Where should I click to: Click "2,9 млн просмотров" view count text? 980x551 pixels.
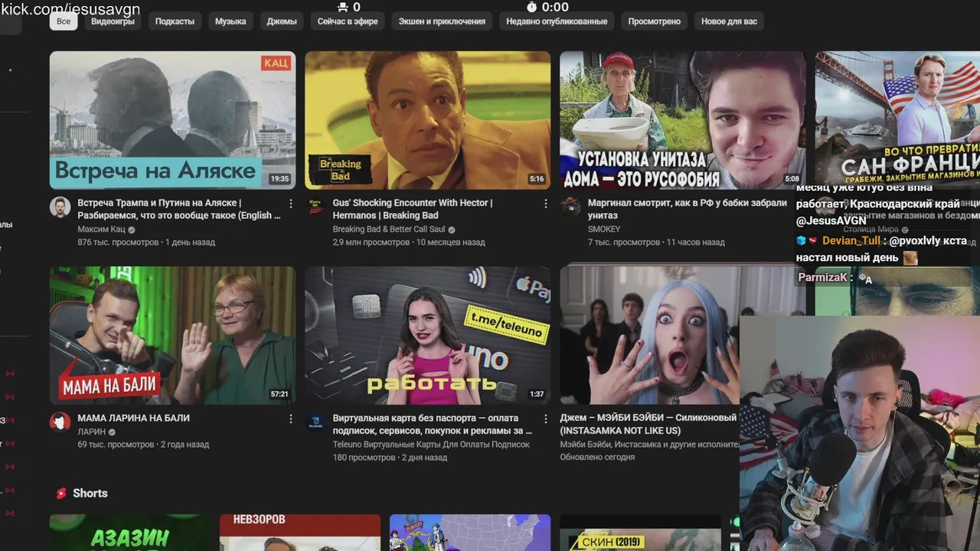pyautogui.click(x=371, y=243)
